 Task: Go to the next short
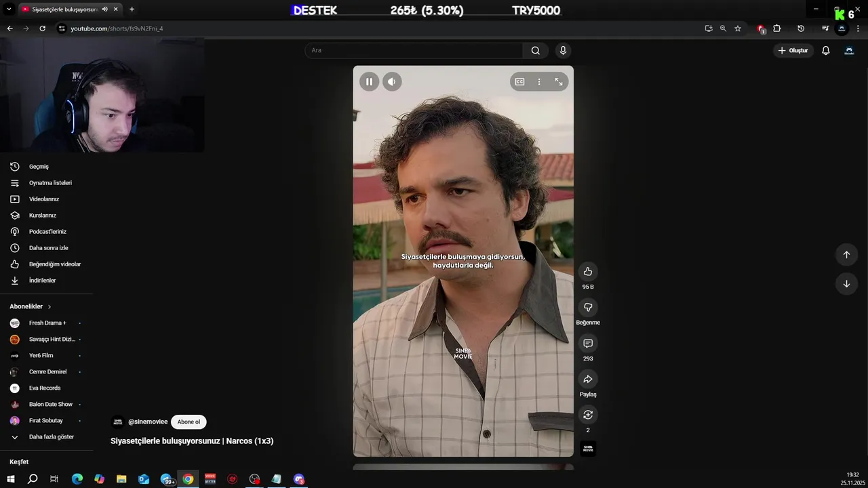846,284
